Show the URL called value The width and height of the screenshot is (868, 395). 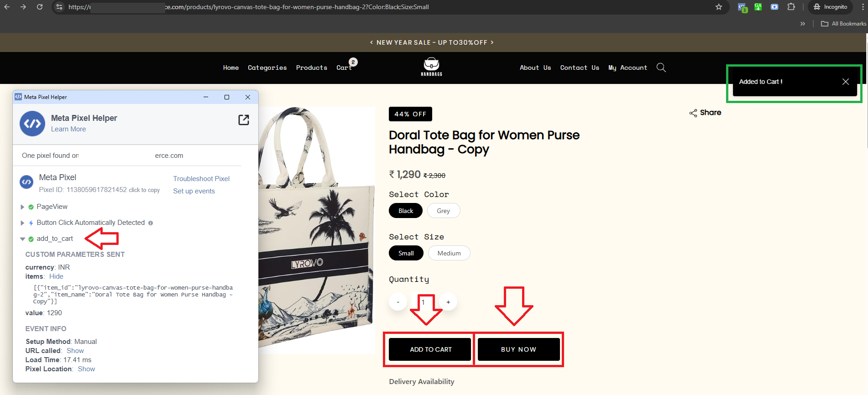(75, 351)
